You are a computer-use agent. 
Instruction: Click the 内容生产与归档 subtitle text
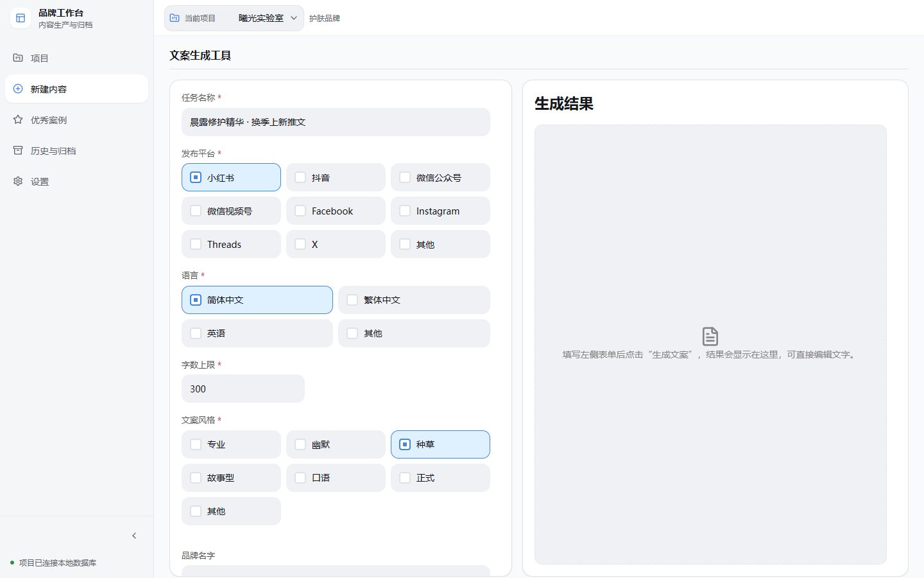pyautogui.click(x=65, y=25)
